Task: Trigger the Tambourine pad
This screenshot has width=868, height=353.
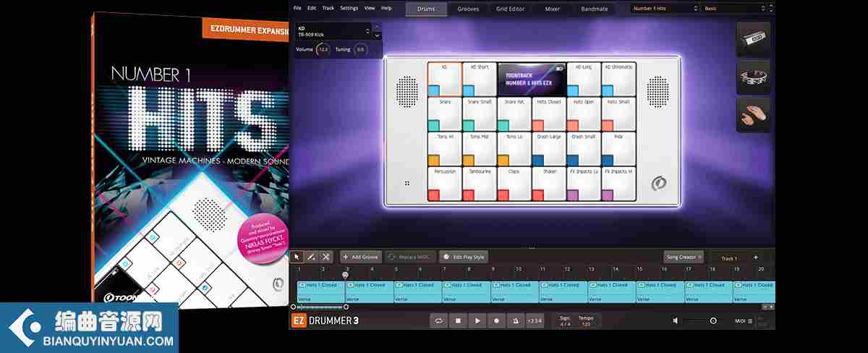Action: (480, 184)
